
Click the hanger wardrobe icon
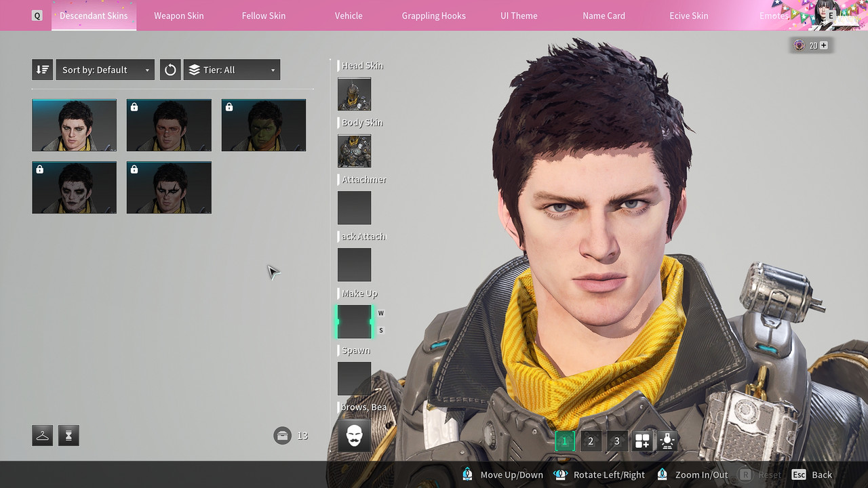42,435
